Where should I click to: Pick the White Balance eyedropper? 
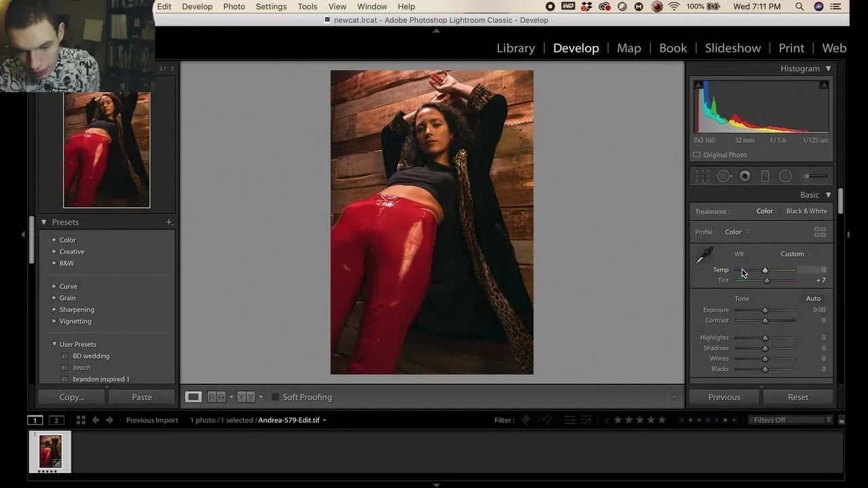tap(705, 256)
